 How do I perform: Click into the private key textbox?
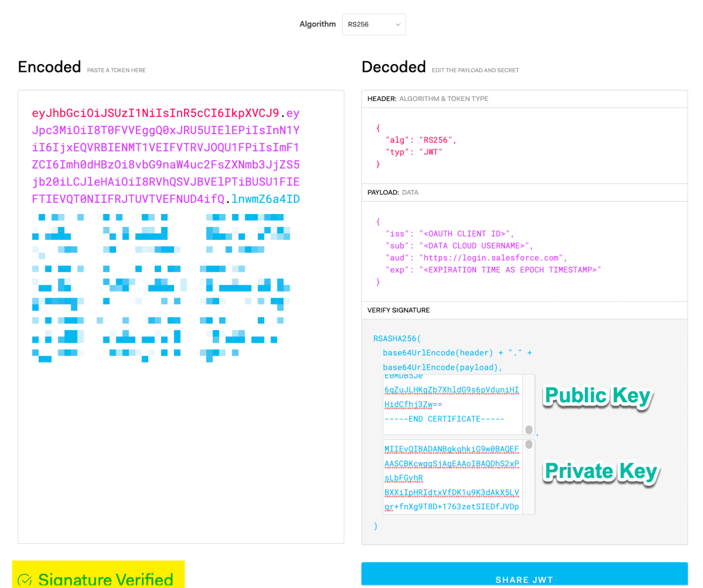pos(453,477)
